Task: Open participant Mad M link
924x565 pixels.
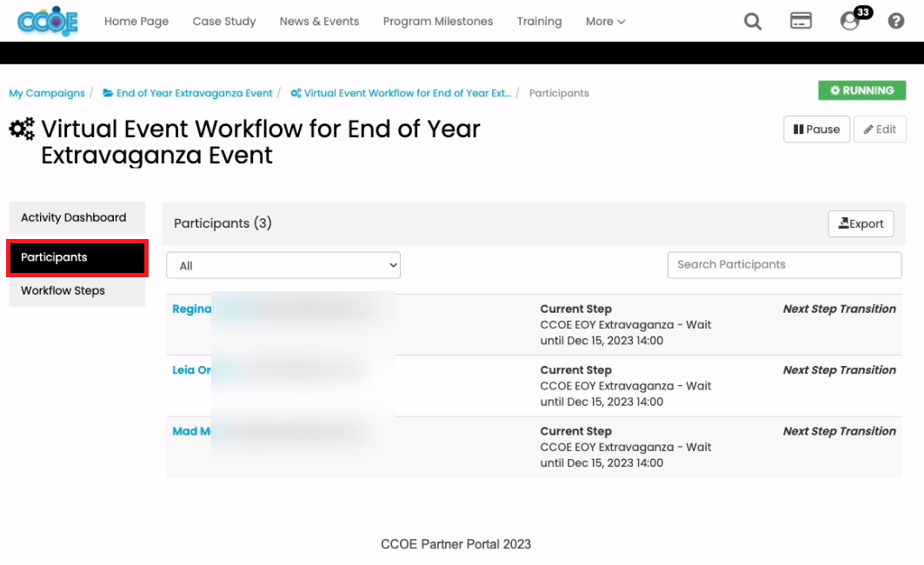Action: tap(191, 431)
